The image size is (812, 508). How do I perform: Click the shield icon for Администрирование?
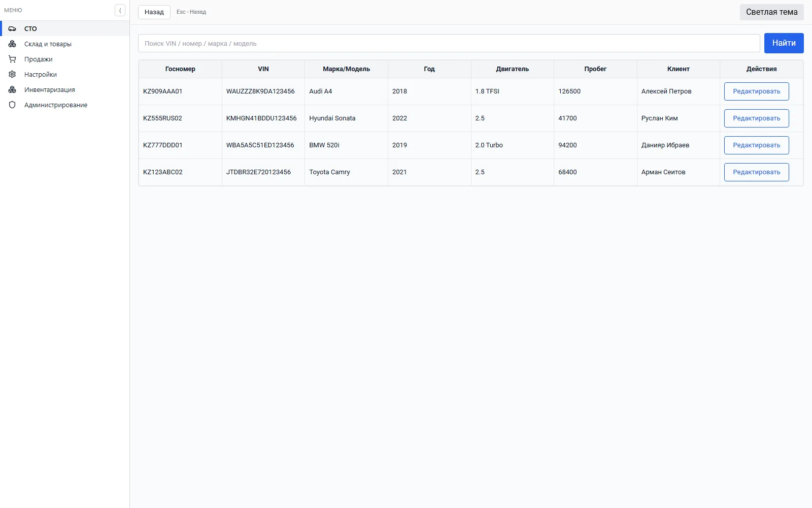click(x=12, y=105)
